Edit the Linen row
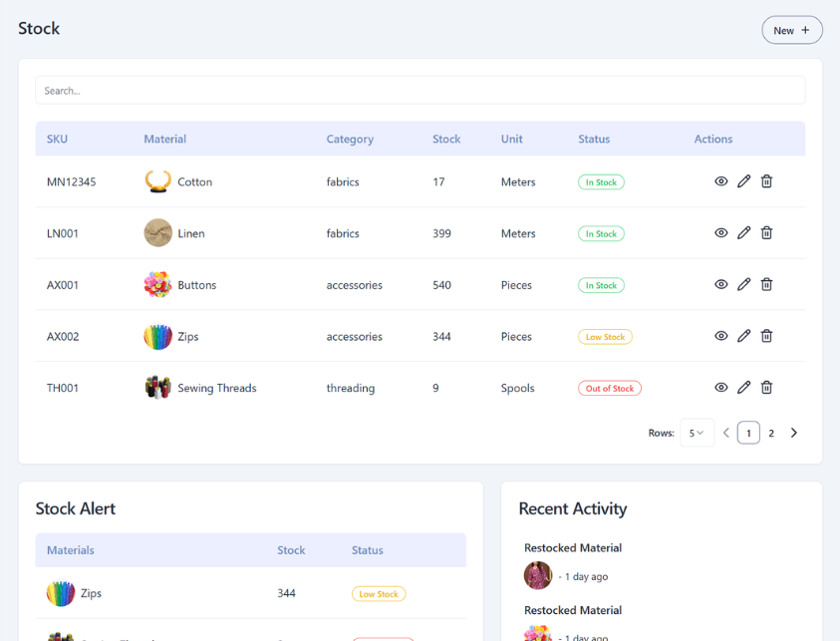The image size is (840, 641). tap(743, 232)
